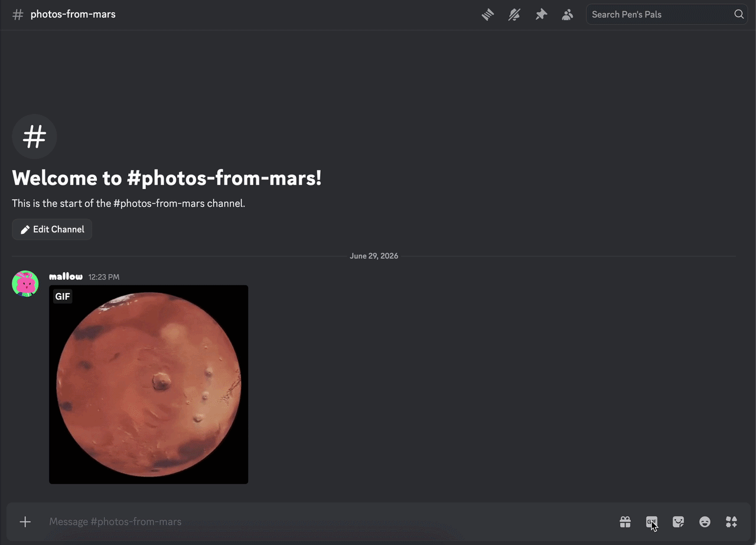Screen dimensions: 756x545
Task: Open the GIF picker
Action: pos(651,521)
